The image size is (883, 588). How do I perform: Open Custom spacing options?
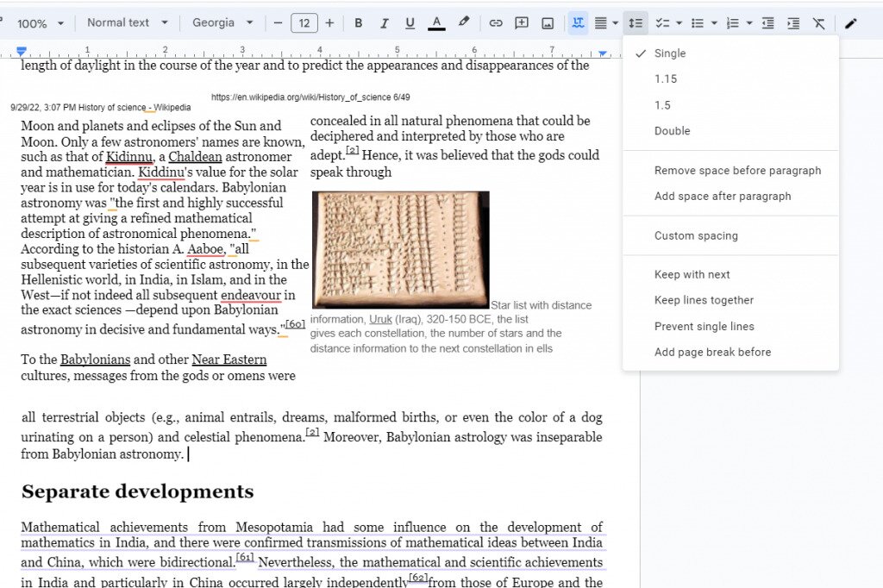point(696,235)
